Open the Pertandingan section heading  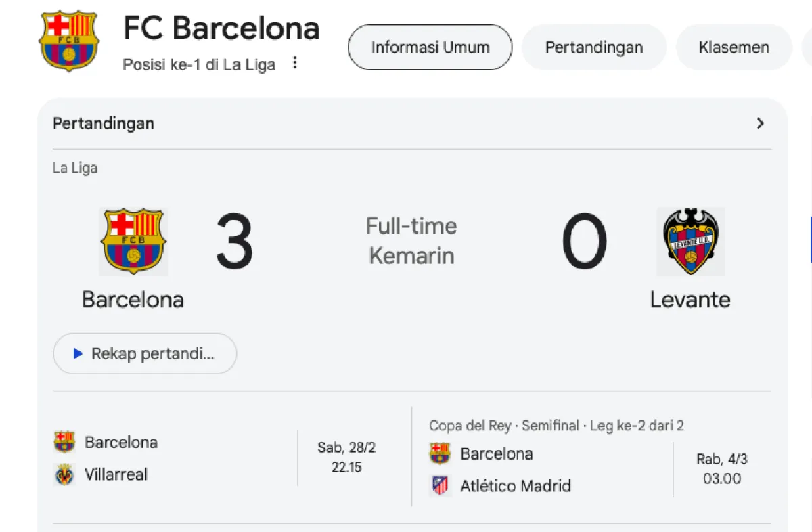point(104,123)
